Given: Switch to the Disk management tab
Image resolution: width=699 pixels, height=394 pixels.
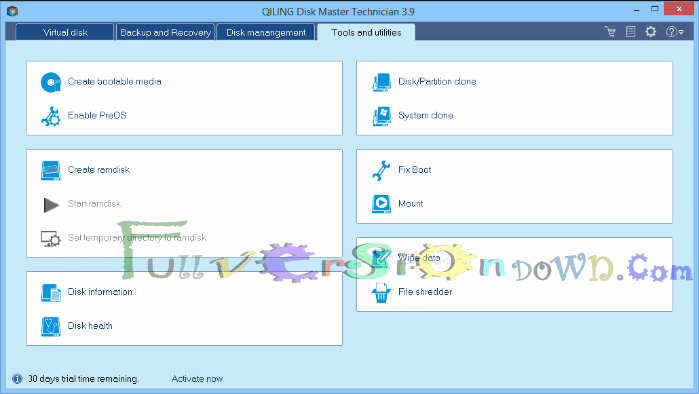Looking at the screenshot, I should click(x=266, y=32).
